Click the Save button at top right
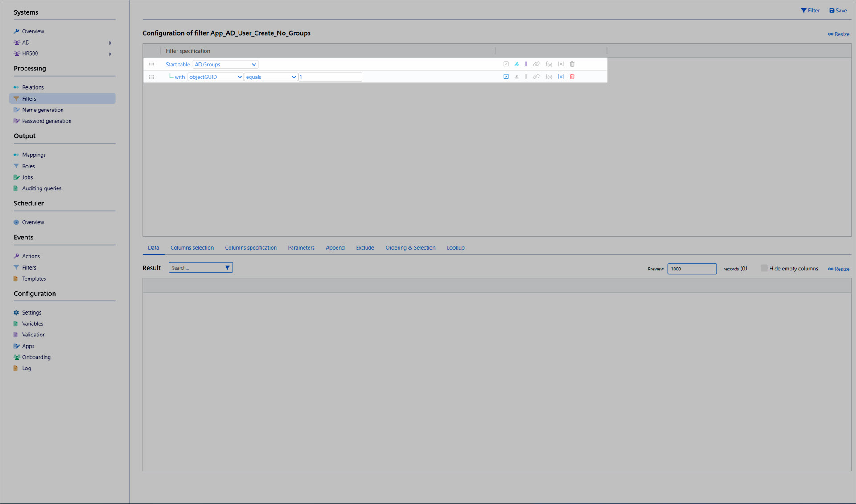The height and width of the screenshot is (504, 856). 838,11
